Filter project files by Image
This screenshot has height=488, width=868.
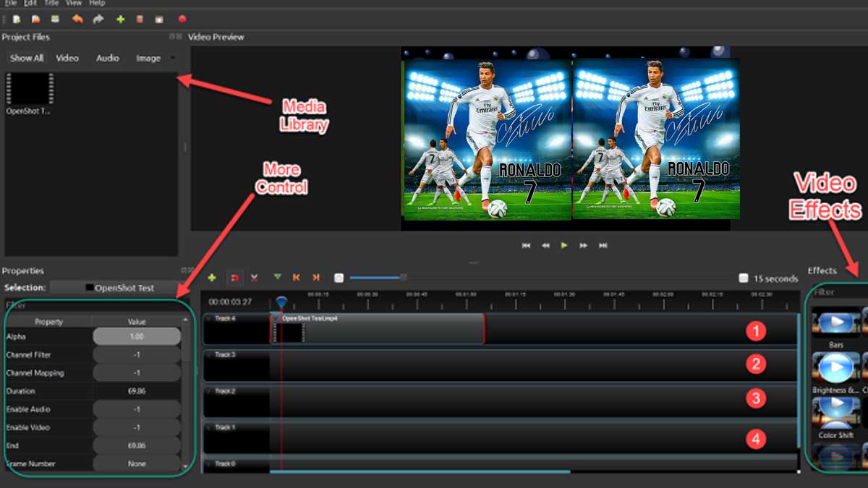tap(148, 58)
